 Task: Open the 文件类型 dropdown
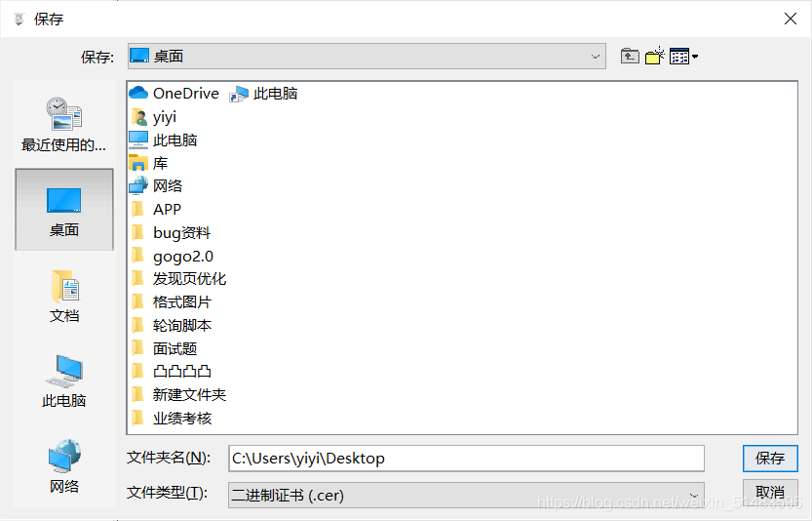click(693, 495)
